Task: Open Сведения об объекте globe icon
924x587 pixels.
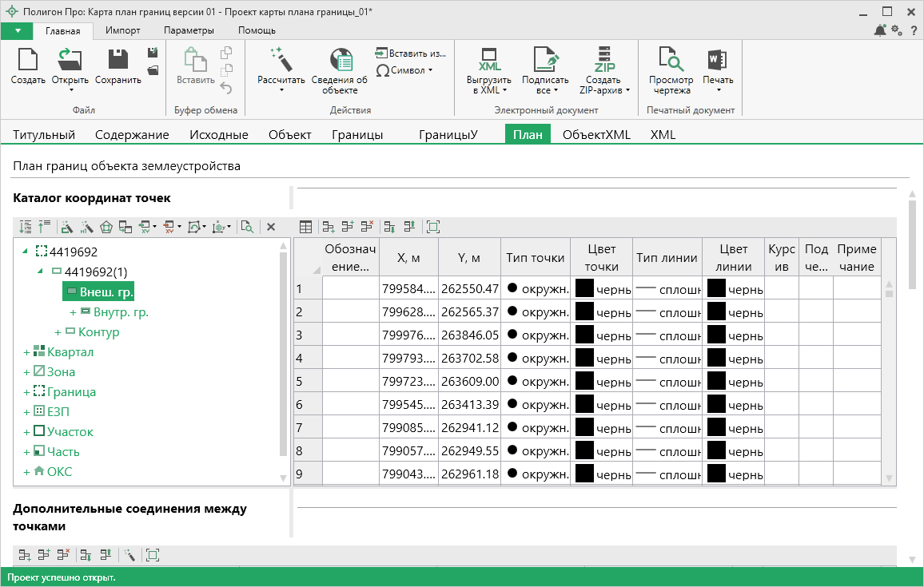Action: click(x=341, y=61)
